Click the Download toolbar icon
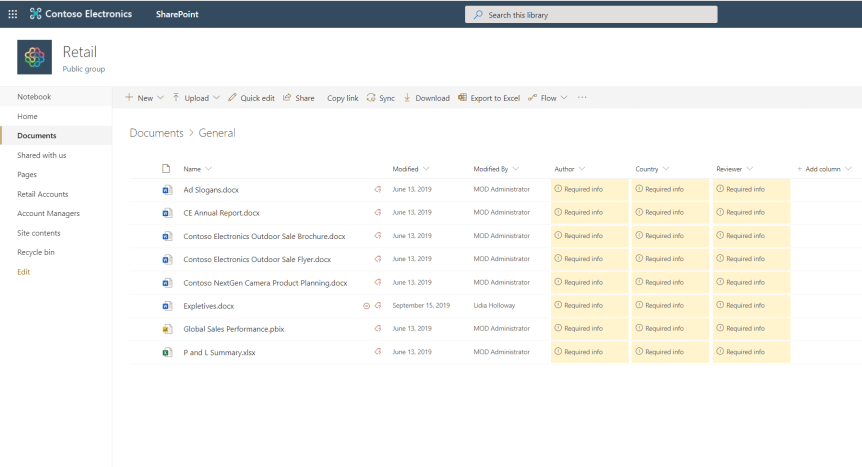This screenshot has height=467, width=862. (408, 98)
